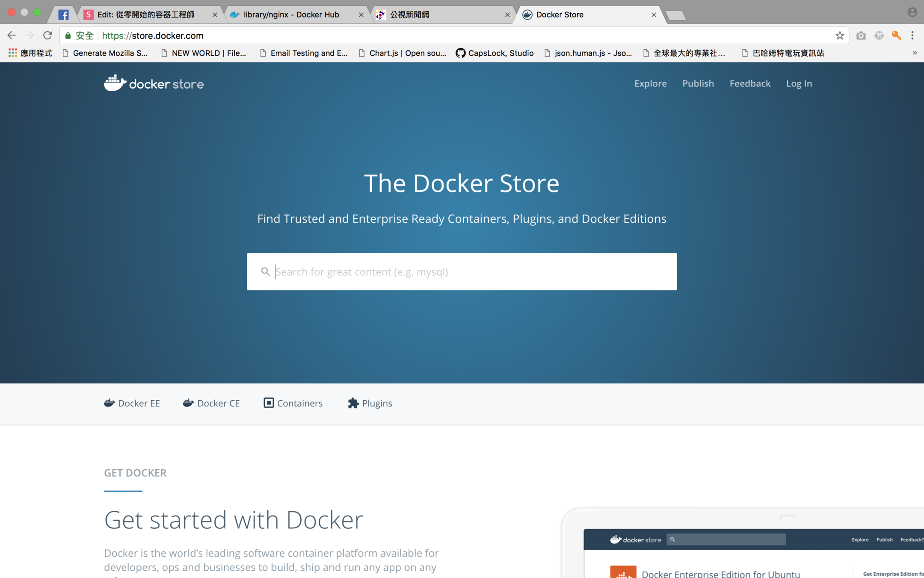Open the apps grid bookmark icon
Viewport: 924px width, 578px height.
pos(12,53)
